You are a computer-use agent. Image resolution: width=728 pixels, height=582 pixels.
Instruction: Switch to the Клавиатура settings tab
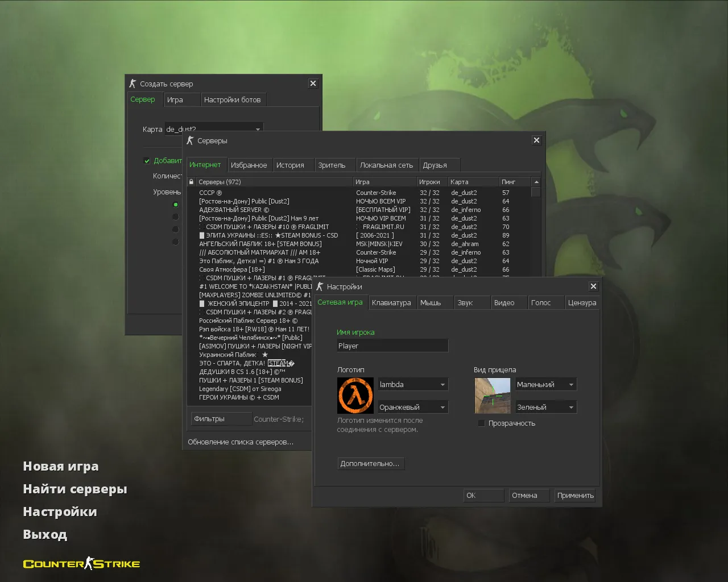click(391, 303)
